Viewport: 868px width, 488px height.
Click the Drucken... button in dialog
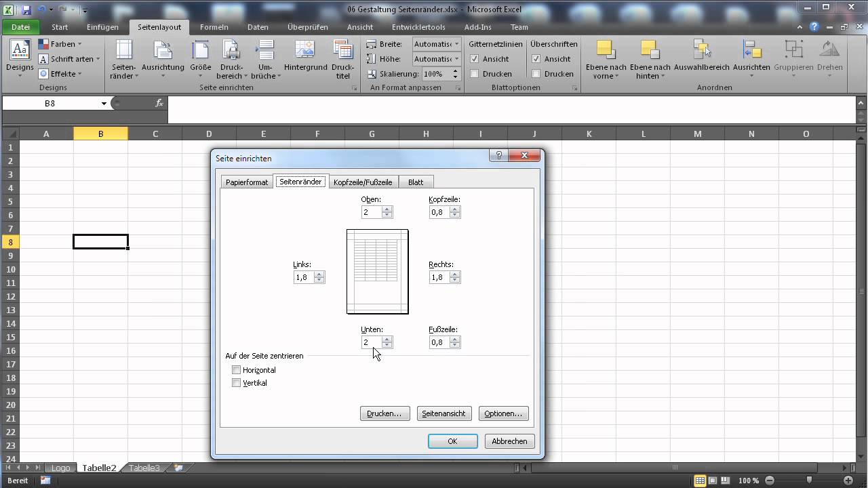(384, 413)
